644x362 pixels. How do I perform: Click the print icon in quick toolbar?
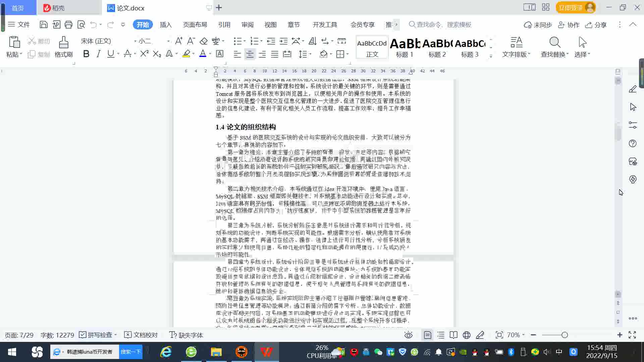68,24
